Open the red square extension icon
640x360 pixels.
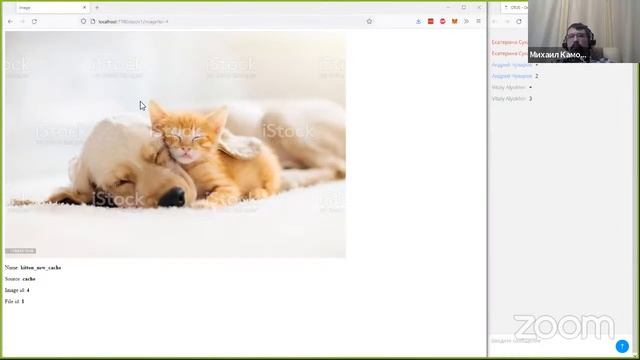point(431,21)
